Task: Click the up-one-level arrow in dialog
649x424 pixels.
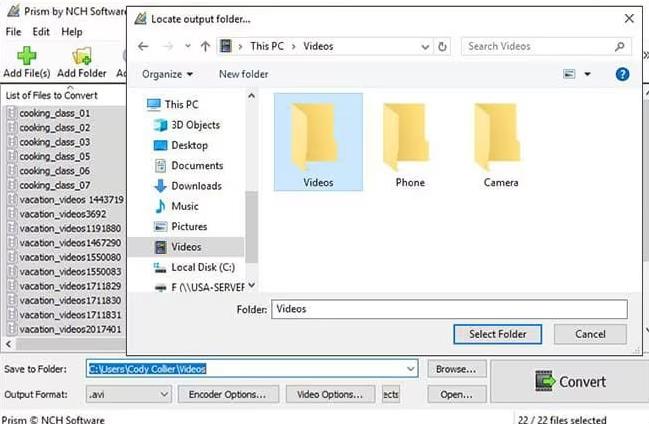Action: [x=205, y=46]
